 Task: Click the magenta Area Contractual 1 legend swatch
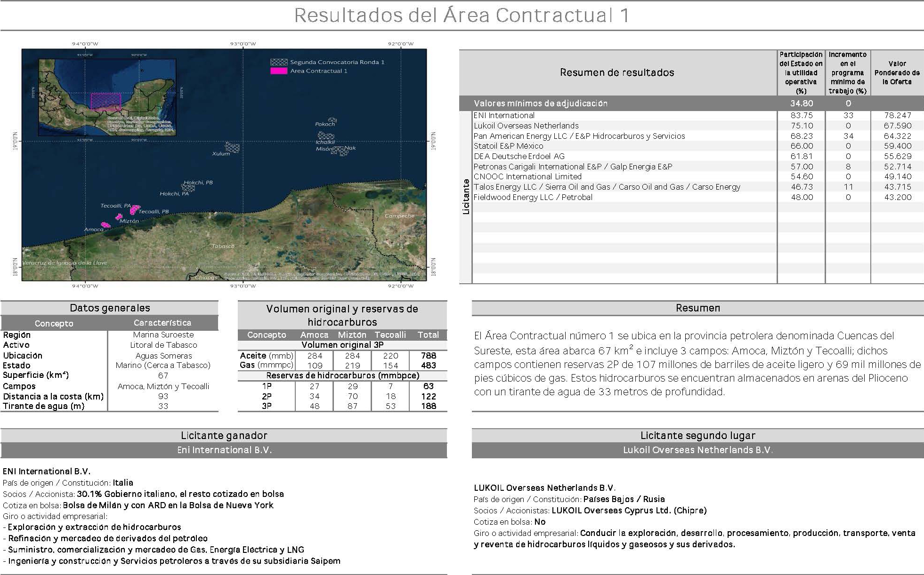278,71
